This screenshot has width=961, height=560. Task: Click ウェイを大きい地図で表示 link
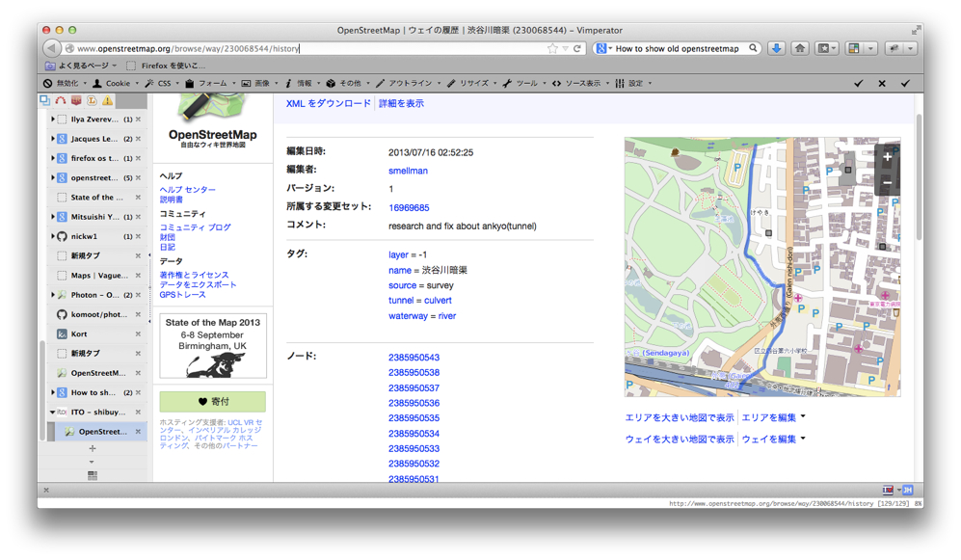(680, 439)
